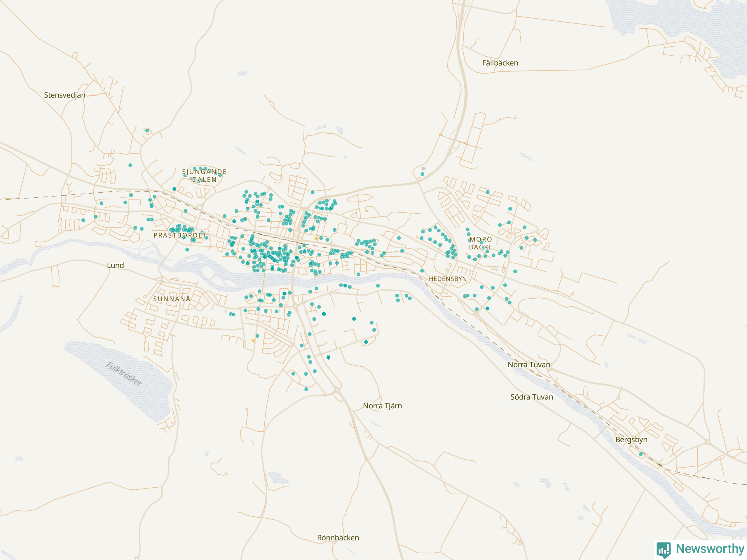The height and width of the screenshot is (560, 747).
Task: Select the lone teal dot near Bergsbyn
Action: click(x=640, y=454)
